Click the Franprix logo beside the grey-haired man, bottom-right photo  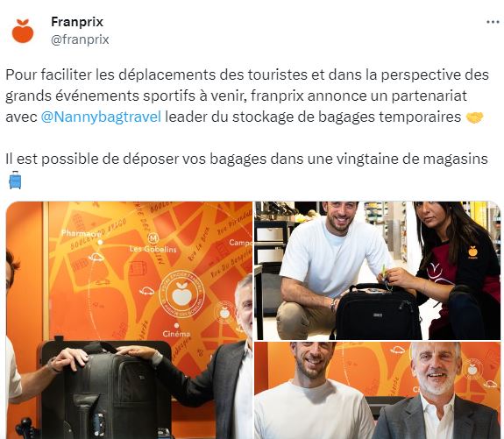pos(472,370)
